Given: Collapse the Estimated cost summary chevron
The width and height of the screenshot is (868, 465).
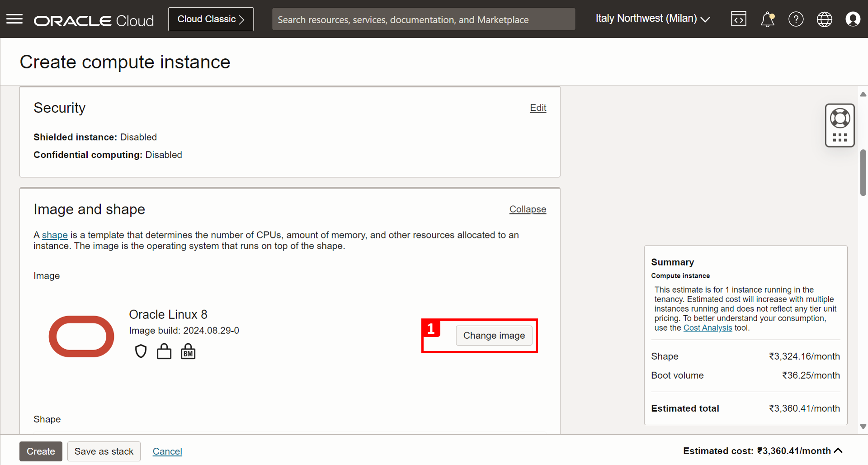Looking at the screenshot, I should (838, 451).
